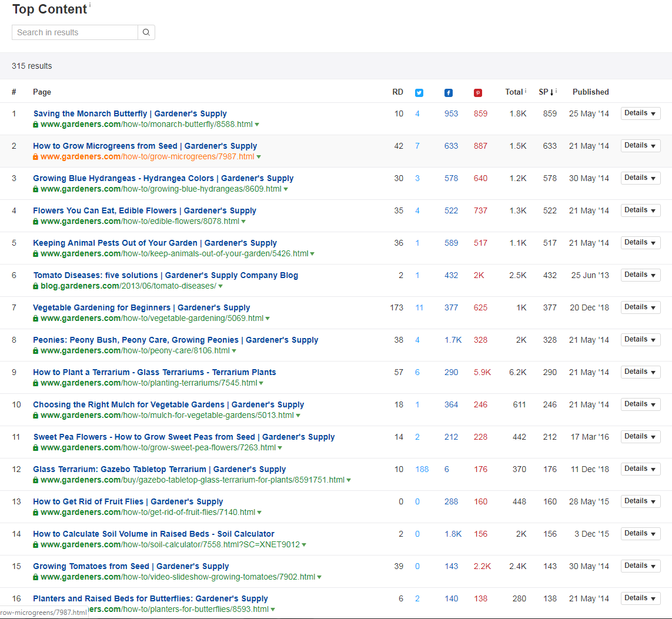The image size is (672, 619).
Task: Sort table by RD column header
Action: (397, 92)
